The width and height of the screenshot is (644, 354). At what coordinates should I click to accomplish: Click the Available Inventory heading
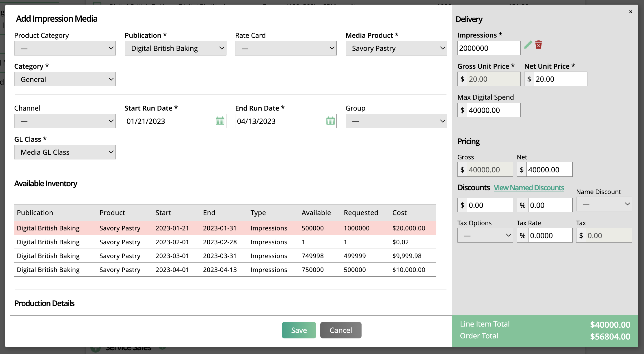[46, 184]
